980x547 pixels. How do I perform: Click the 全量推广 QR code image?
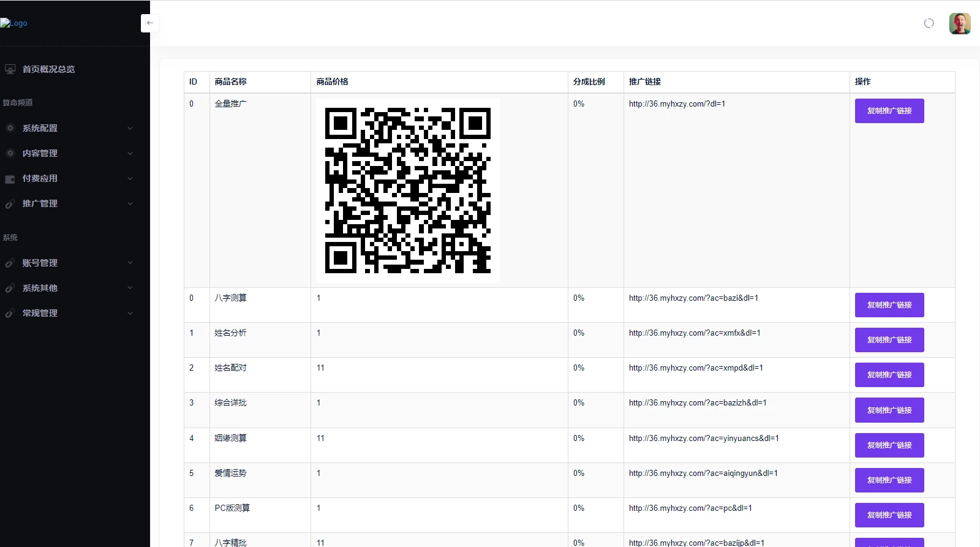click(x=407, y=191)
